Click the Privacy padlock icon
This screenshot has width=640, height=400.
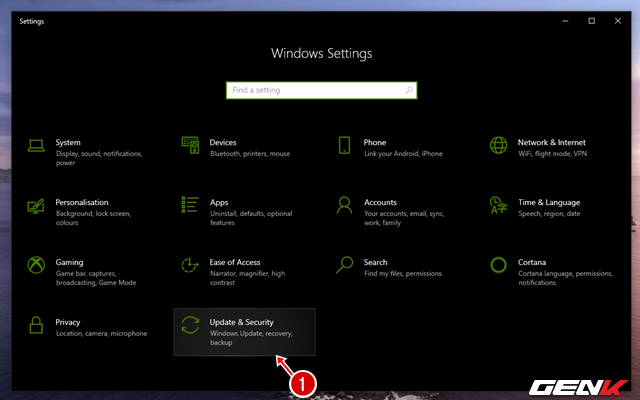[36, 325]
